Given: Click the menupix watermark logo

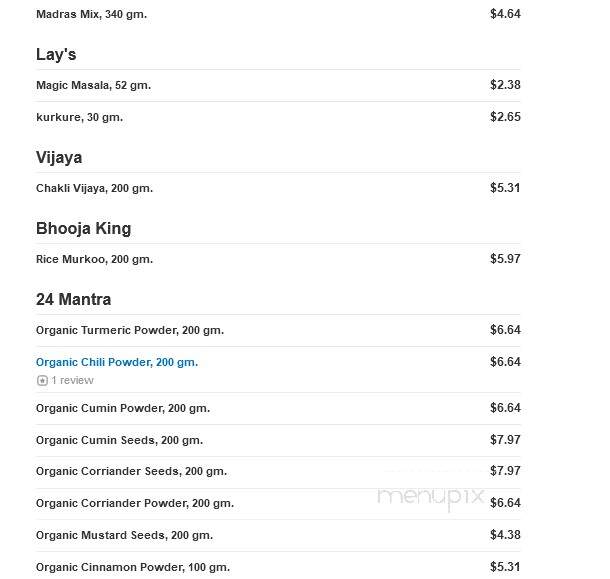Looking at the screenshot, I should pyautogui.click(x=431, y=498).
